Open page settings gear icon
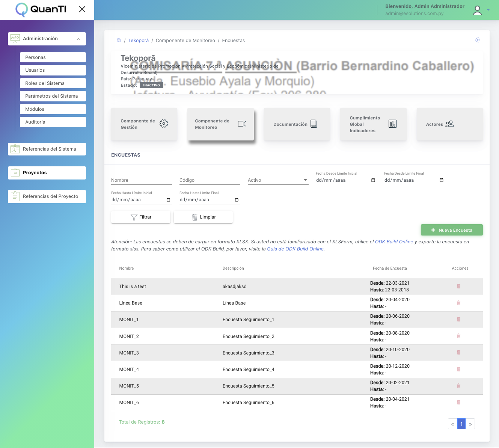This screenshot has height=448, width=499. (x=478, y=40)
